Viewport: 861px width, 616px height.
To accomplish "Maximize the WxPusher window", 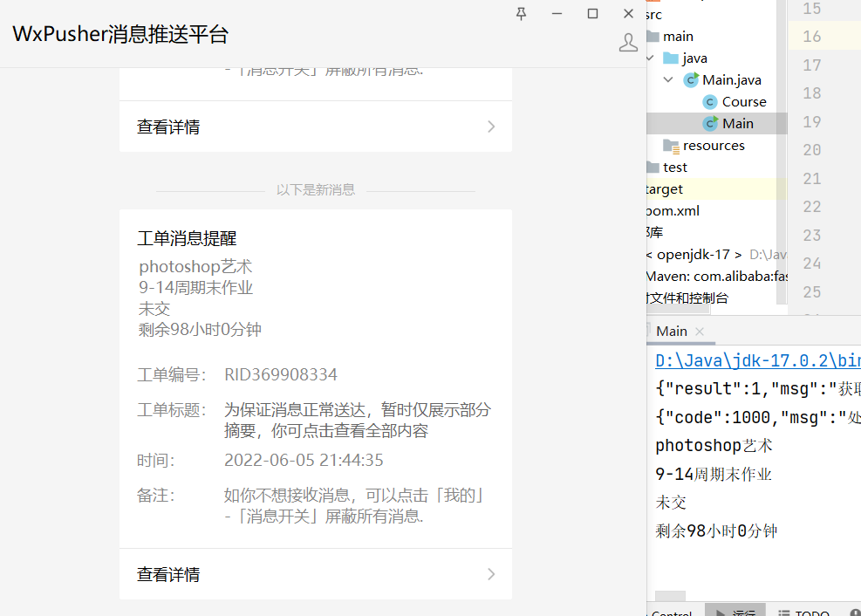I will pos(592,14).
